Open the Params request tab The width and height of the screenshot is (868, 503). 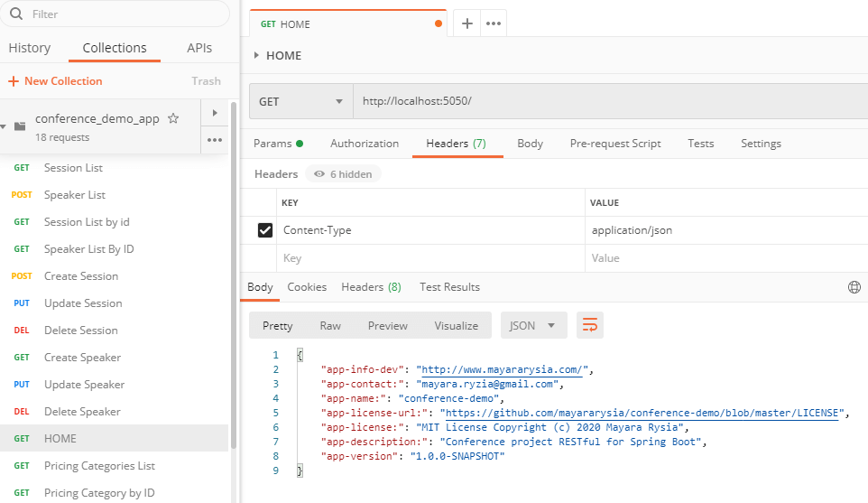(x=278, y=144)
